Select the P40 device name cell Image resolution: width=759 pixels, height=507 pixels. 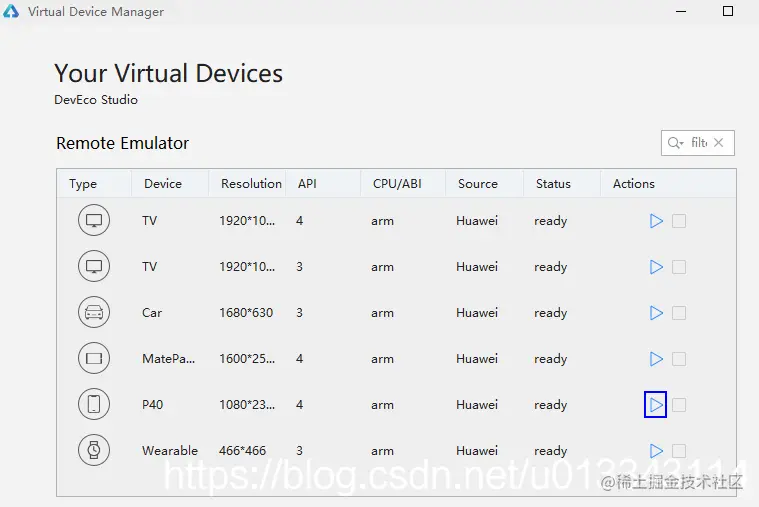pyautogui.click(x=152, y=405)
